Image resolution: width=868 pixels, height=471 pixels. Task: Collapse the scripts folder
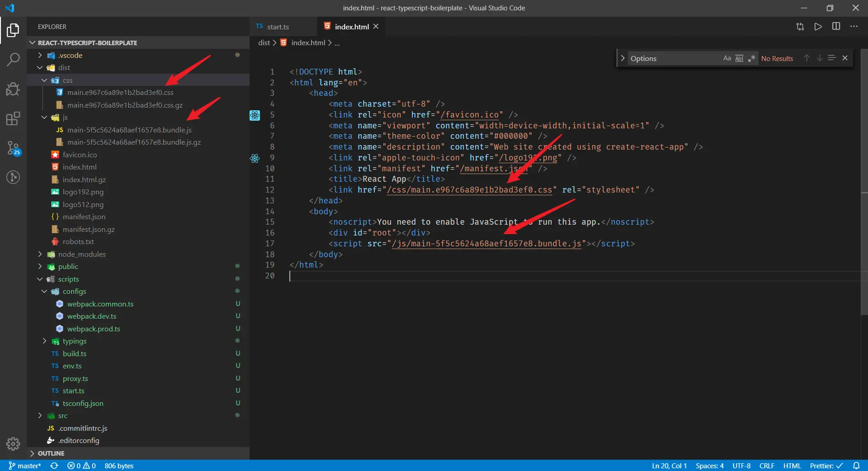tap(40, 279)
